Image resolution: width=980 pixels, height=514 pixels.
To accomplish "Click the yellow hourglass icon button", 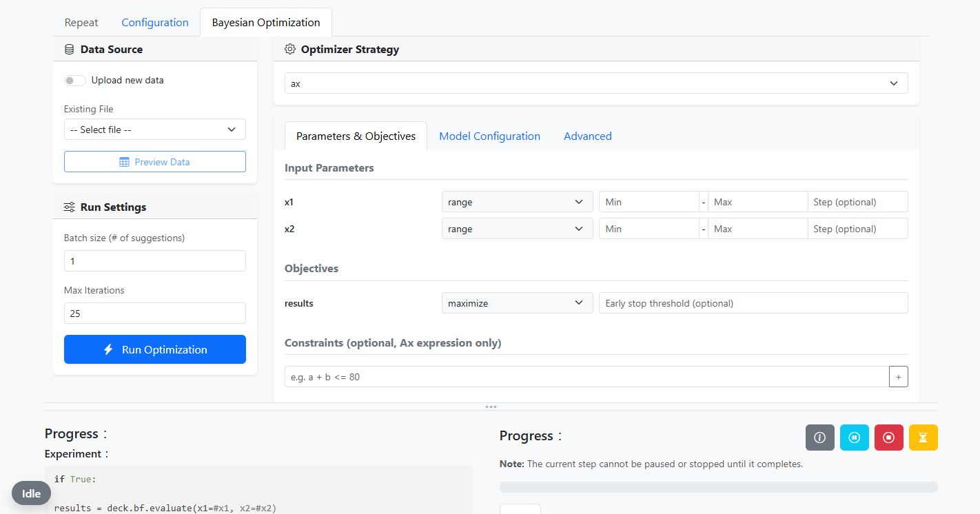I will [x=923, y=438].
